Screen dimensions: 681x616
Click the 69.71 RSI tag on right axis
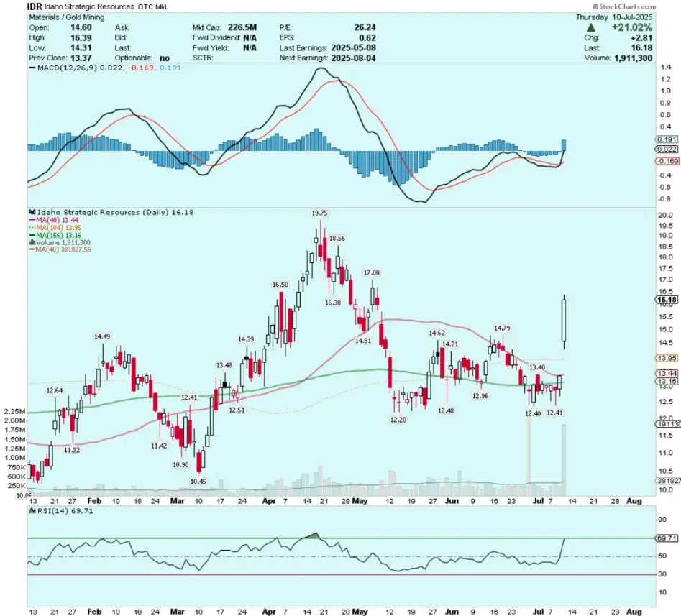click(667, 538)
